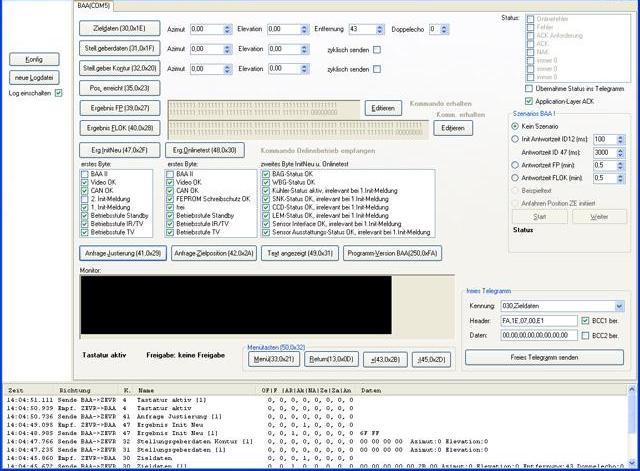Click Erg.Onlinetest (48,0x30) button
This screenshot has width=640, height=471.
tap(205, 150)
